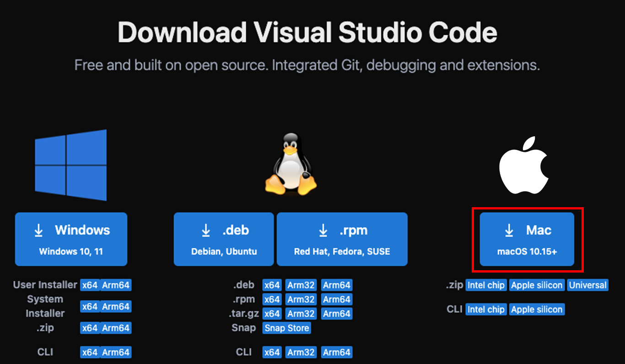The height and width of the screenshot is (364, 625).
Task: Click the Windows logo icon
Action: [71, 165]
